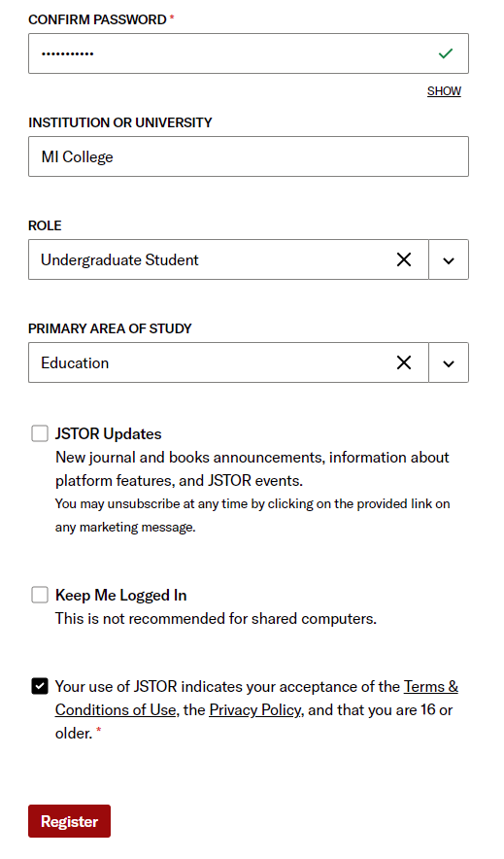Click the Primary Area of Study label

tap(110, 328)
